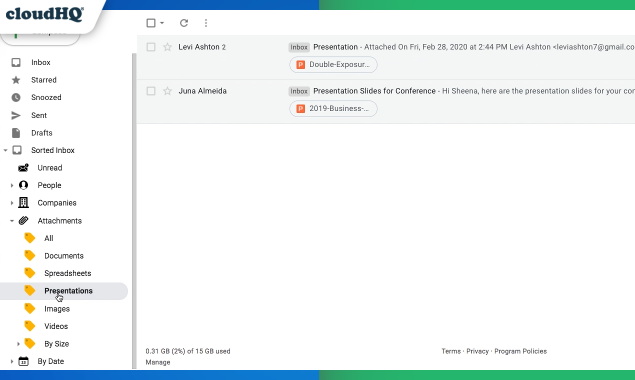Click the Attachments paperclip icon

[x=23, y=220]
